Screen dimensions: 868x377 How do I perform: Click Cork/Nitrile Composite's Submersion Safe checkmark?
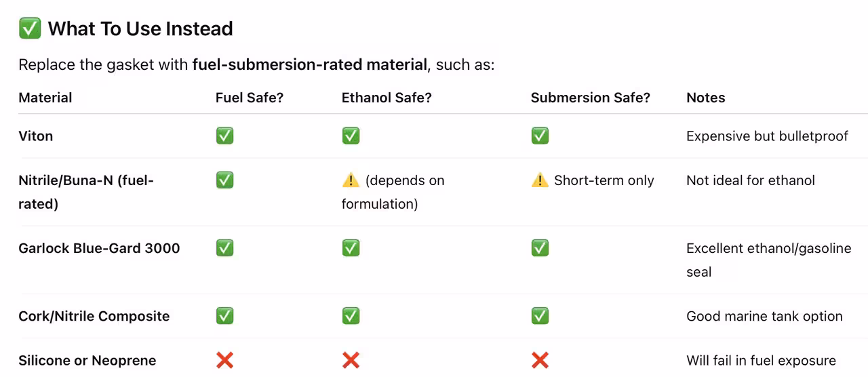[x=540, y=316]
